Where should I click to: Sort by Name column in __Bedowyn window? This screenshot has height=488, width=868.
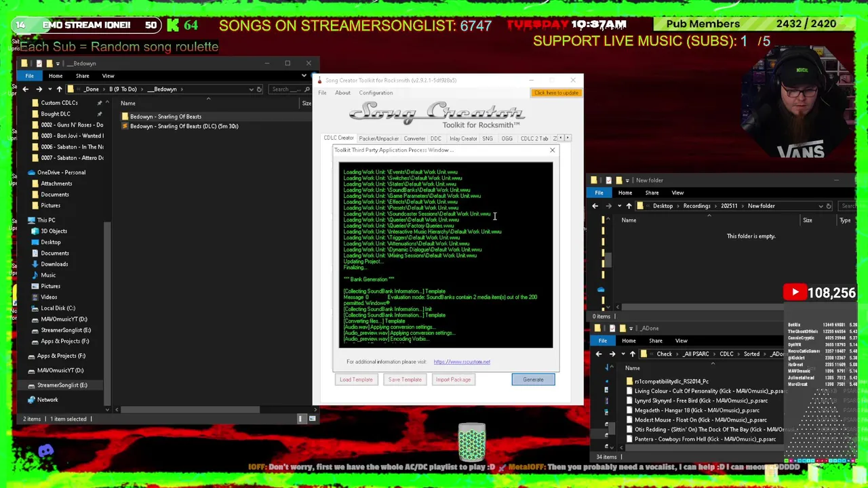127,103
